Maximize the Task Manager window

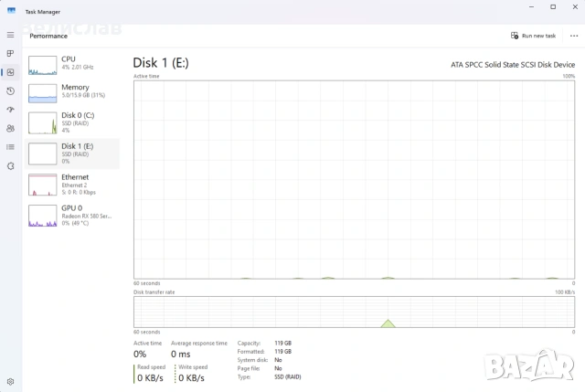click(x=553, y=7)
